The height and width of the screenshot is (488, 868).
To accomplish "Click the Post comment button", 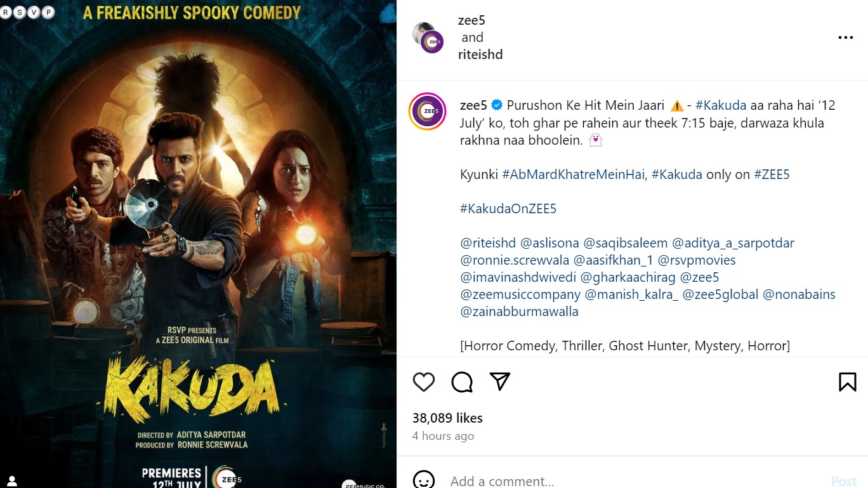I will [844, 481].
